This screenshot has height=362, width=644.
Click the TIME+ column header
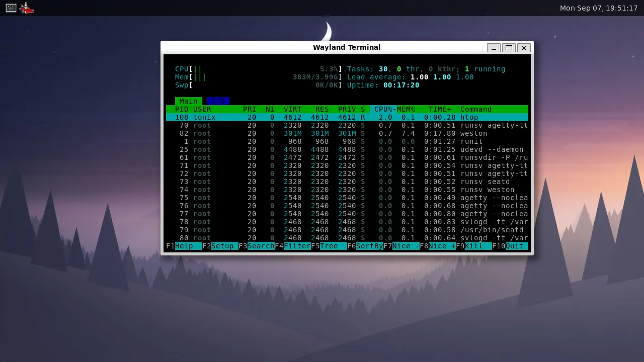tap(440, 109)
